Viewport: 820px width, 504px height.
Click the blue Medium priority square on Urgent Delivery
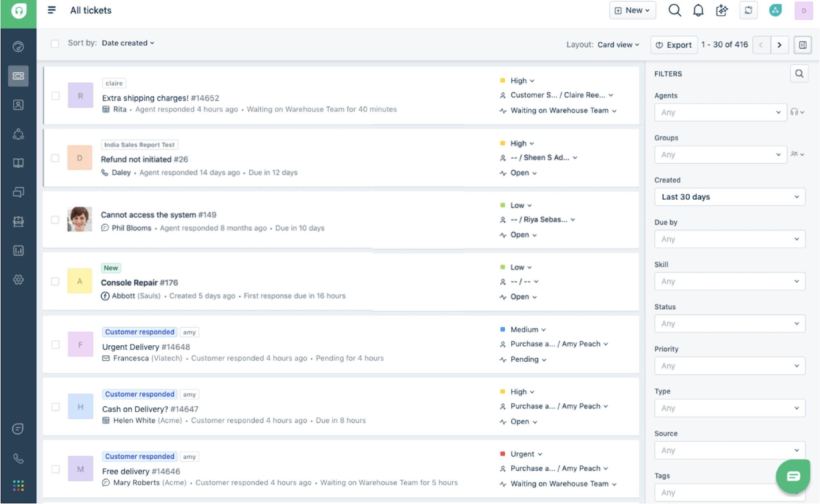pyautogui.click(x=503, y=329)
